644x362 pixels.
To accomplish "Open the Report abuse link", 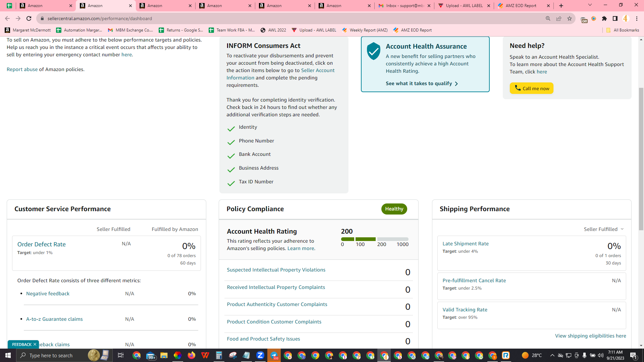I will 22,69.
